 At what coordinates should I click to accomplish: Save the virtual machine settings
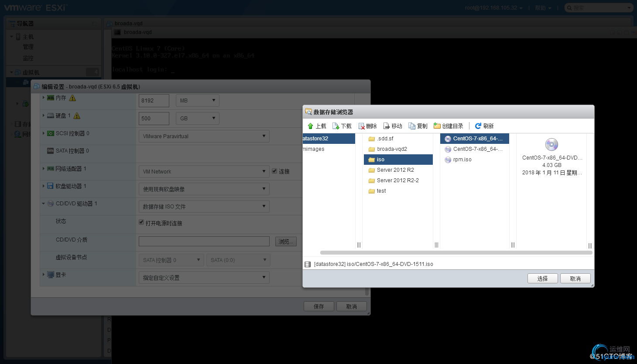pyautogui.click(x=319, y=306)
